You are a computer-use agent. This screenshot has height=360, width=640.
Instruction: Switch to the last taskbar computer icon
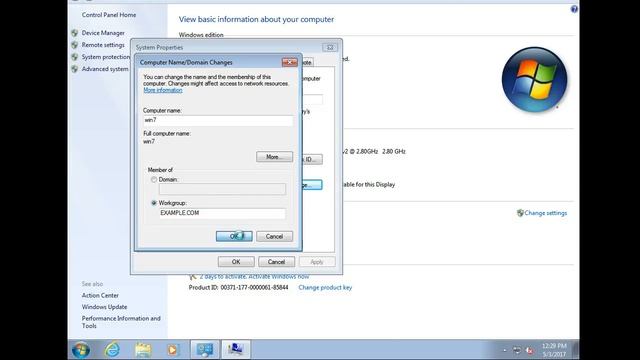click(x=236, y=350)
